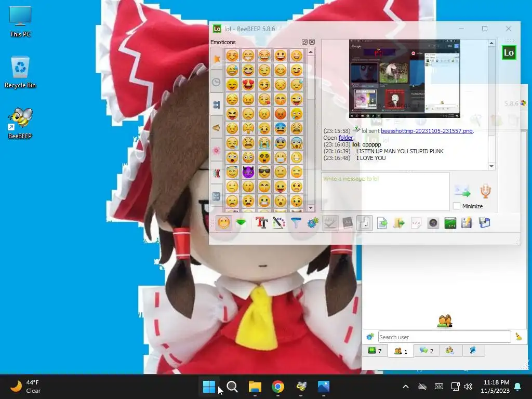
Task: Click the green screen board icon
Action: pos(450,223)
